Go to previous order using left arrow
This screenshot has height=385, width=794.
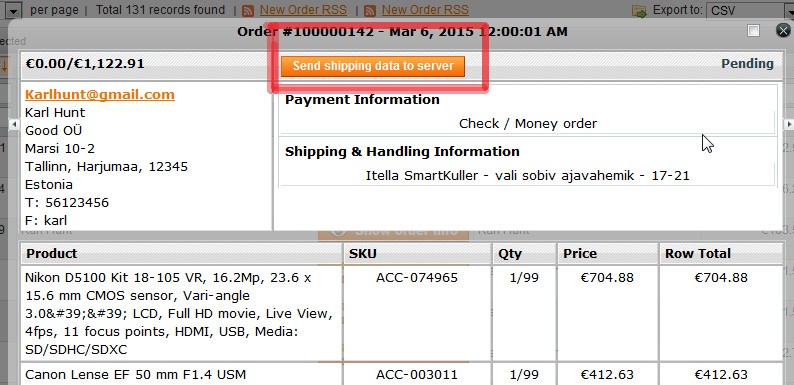[x=14, y=124]
